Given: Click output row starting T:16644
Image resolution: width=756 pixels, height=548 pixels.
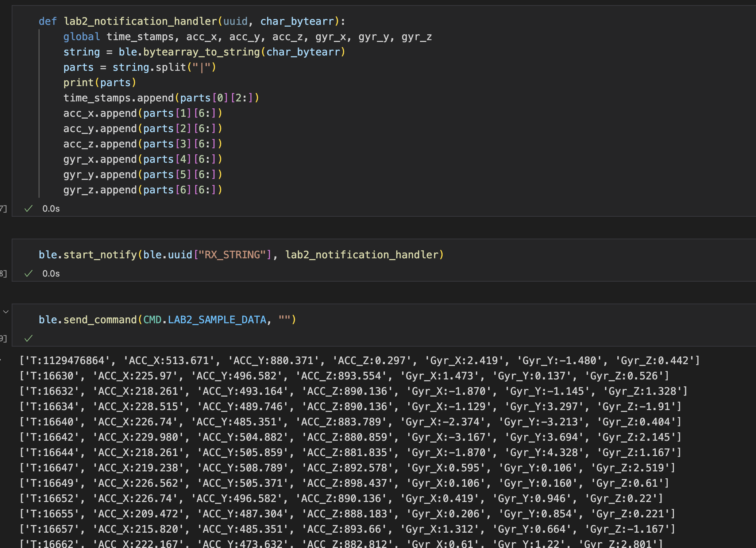Looking at the screenshot, I should (351, 453).
